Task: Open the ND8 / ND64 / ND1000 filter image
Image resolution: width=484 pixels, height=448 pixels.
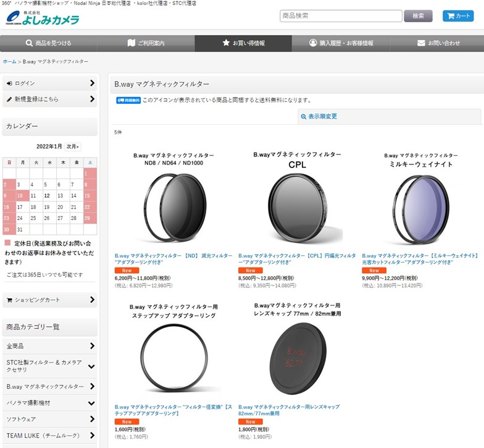Action: (174, 198)
